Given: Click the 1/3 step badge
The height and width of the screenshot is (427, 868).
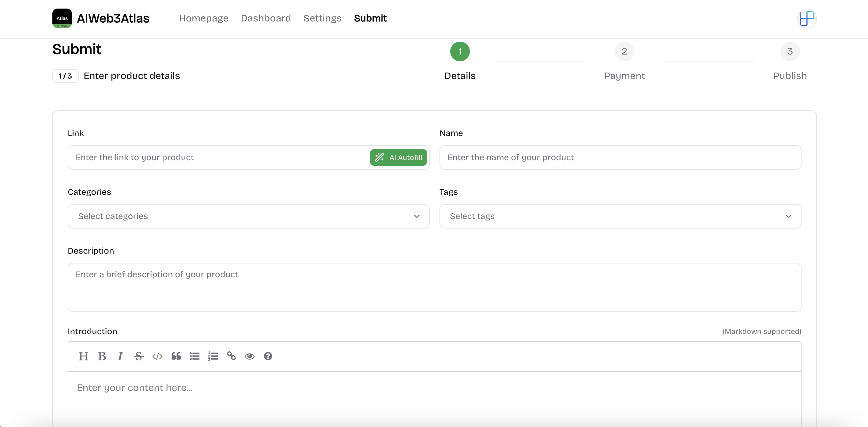Looking at the screenshot, I should pos(65,76).
